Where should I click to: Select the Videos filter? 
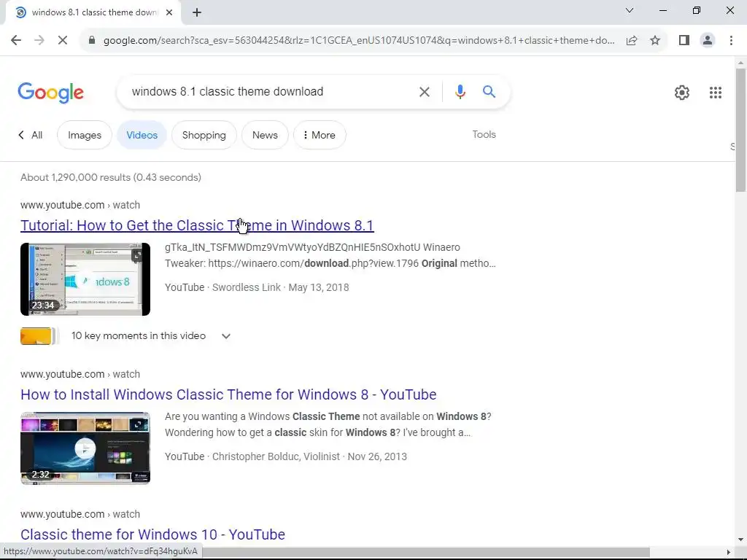(142, 135)
